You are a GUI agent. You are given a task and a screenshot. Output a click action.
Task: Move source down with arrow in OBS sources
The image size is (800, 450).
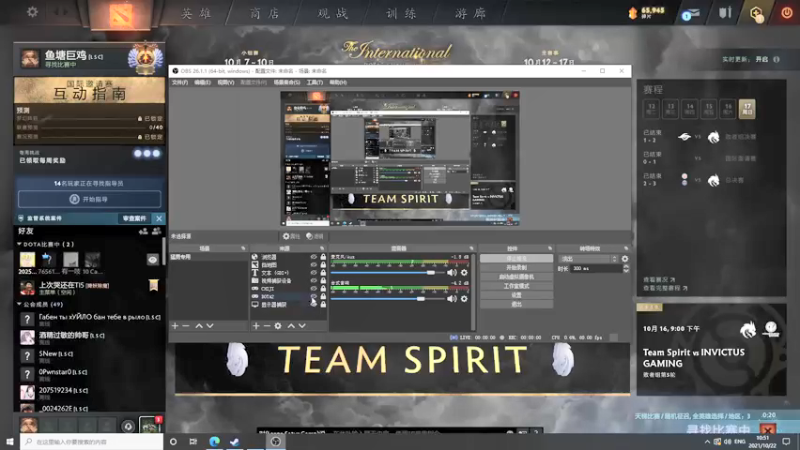302,326
